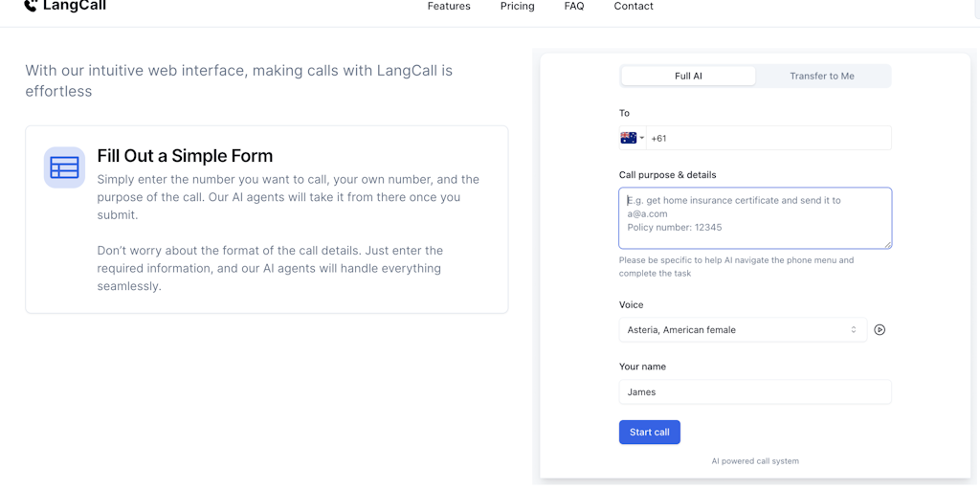Go to the Pricing section

(517, 7)
